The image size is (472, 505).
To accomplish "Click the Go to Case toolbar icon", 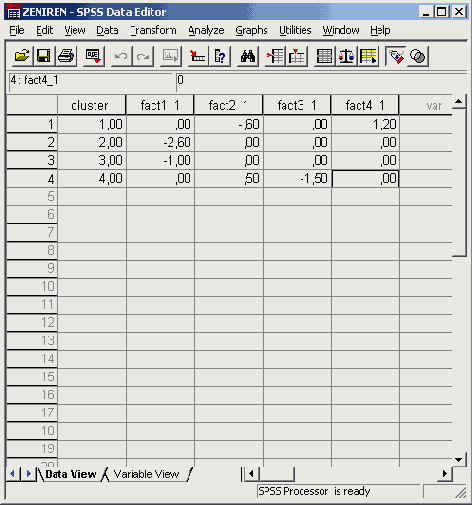I will (x=198, y=56).
